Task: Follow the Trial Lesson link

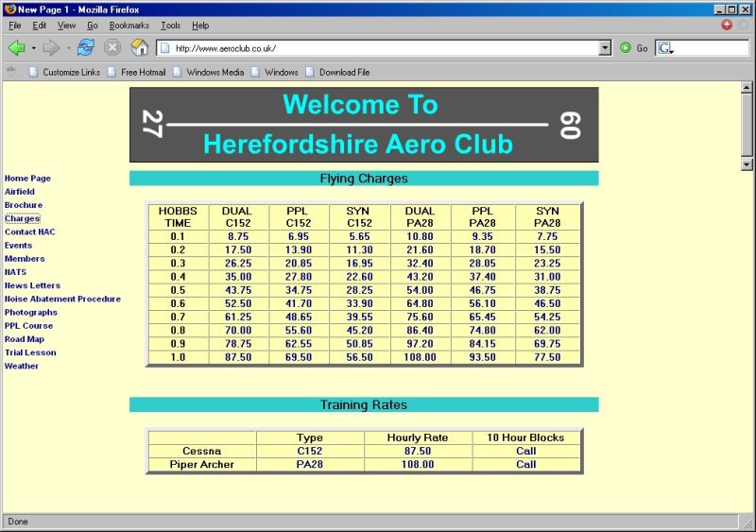Action: 30,352
